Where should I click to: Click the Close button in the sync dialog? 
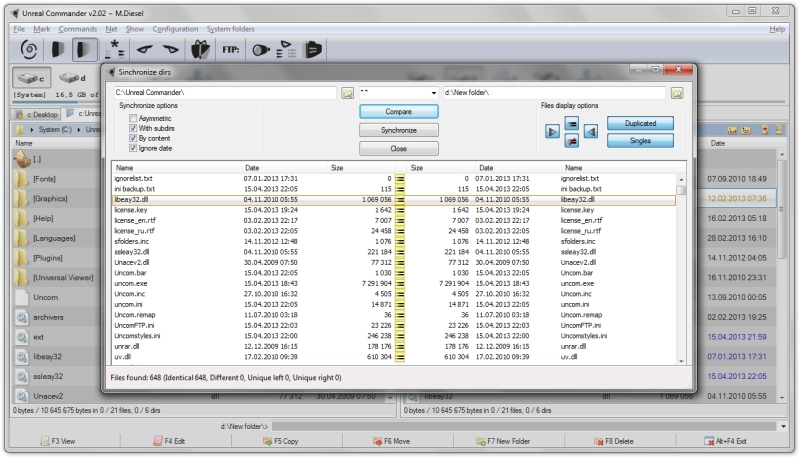[398, 148]
